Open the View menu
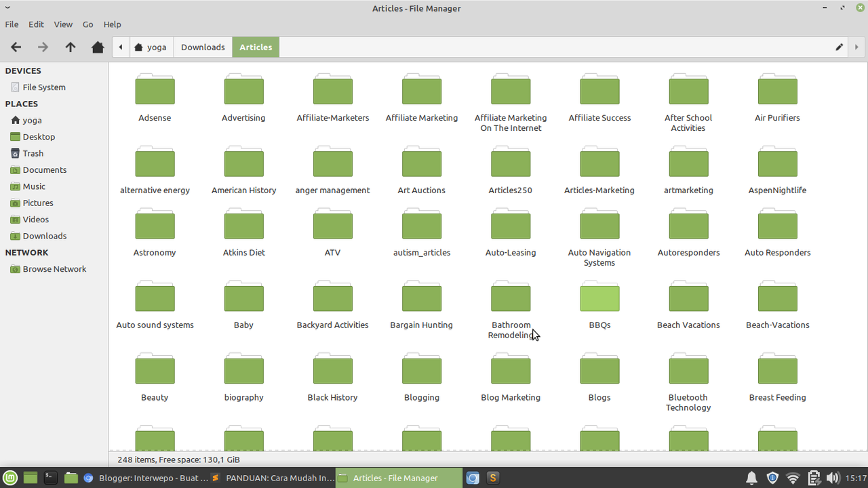The width and height of the screenshot is (868, 488). coord(63,24)
